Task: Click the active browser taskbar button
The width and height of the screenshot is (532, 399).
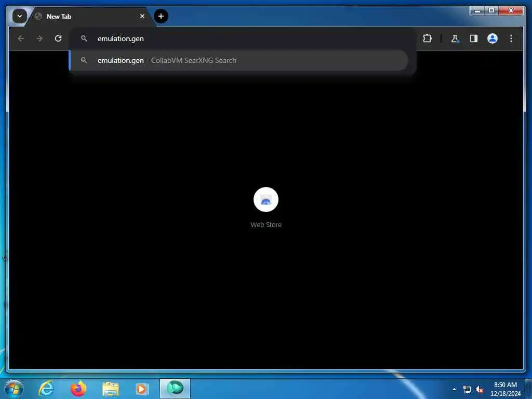Action: [x=175, y=389]
